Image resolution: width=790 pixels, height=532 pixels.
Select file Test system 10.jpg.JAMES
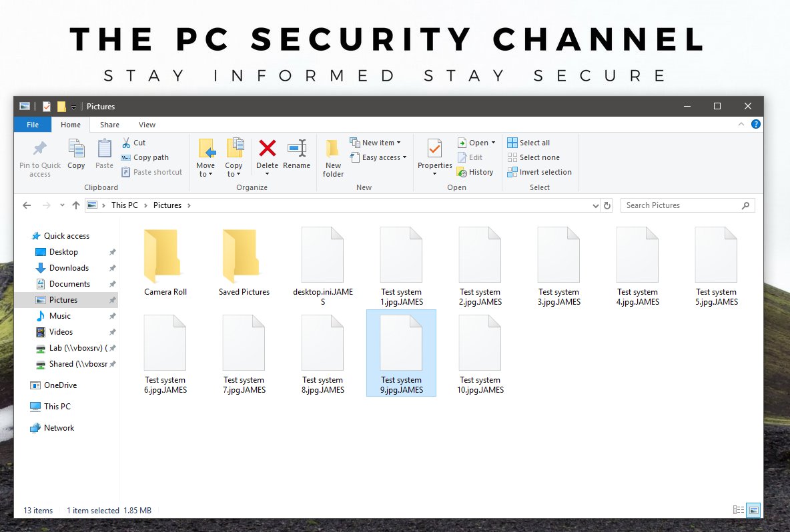pos(480,354)
